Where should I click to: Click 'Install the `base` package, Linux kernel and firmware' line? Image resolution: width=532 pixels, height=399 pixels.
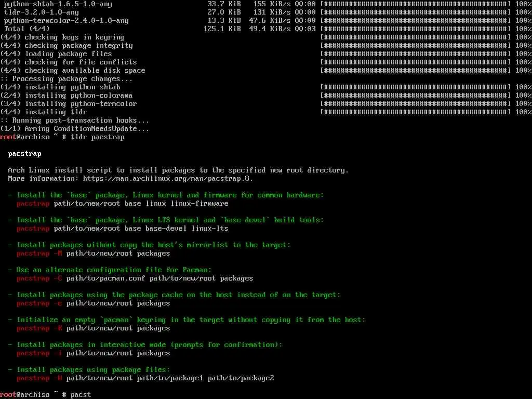166,195
